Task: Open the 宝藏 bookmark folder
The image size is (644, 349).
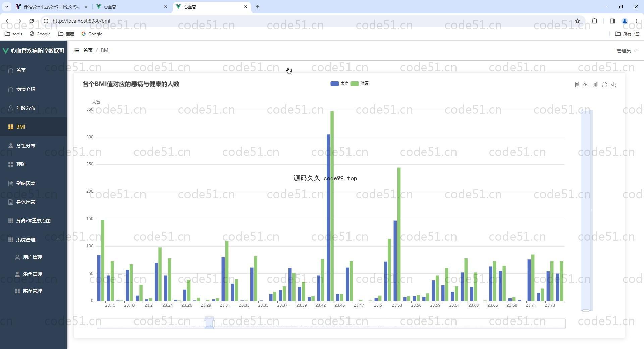Action: 66,34
